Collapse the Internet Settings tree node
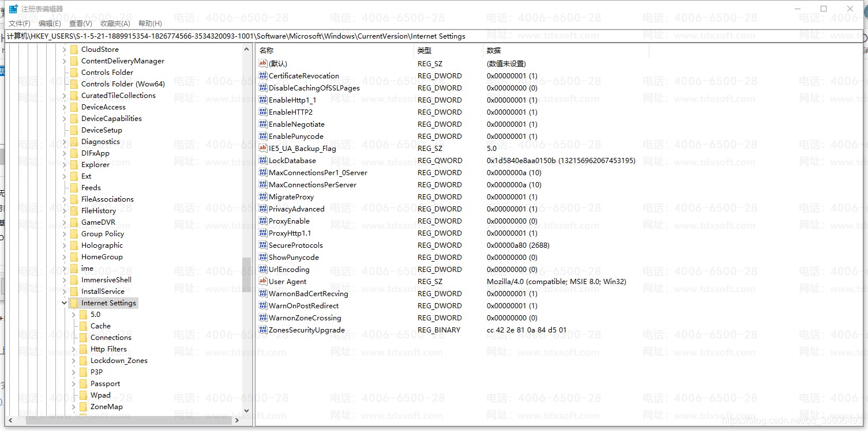Image resolution: width=868 pixels, height=431 pixels. 64,303
